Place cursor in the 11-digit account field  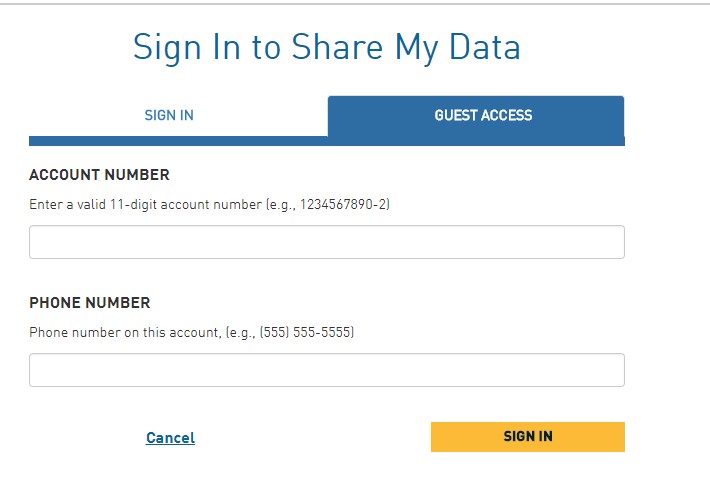[x=326, y=242]
